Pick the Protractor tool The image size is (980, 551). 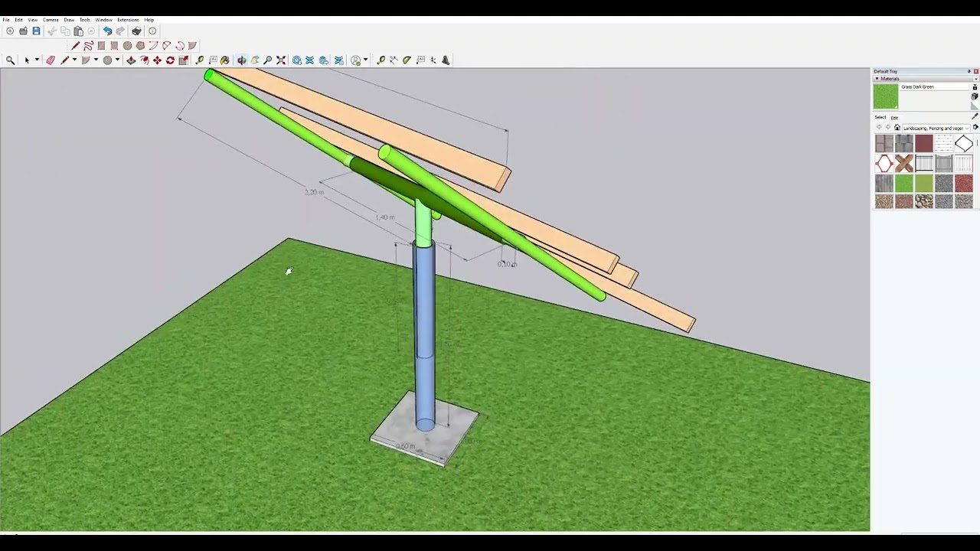pos(407,60)
